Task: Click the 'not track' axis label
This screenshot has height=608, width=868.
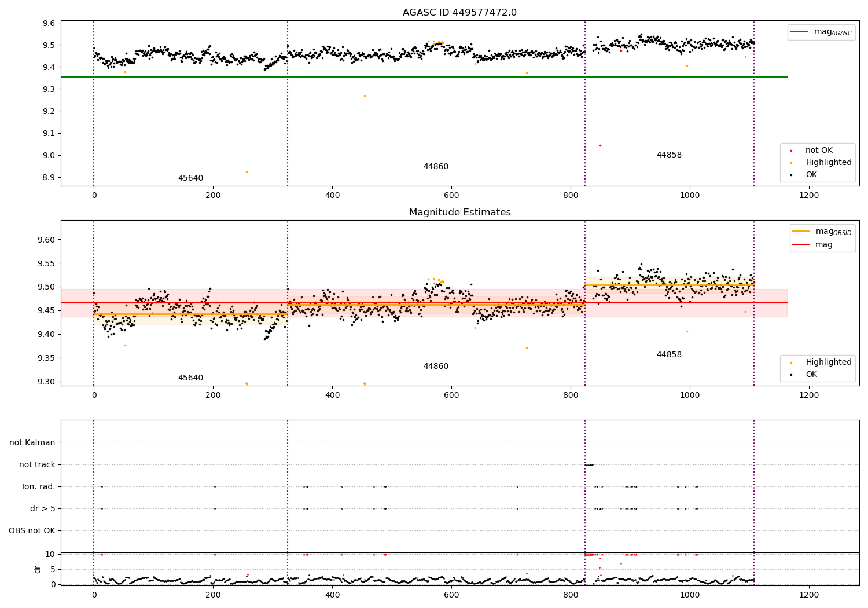Action: 37,464
